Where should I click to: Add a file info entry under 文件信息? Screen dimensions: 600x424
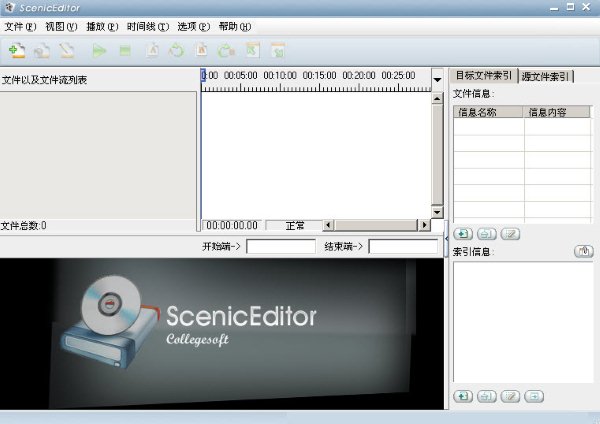(x=463, y=233)
